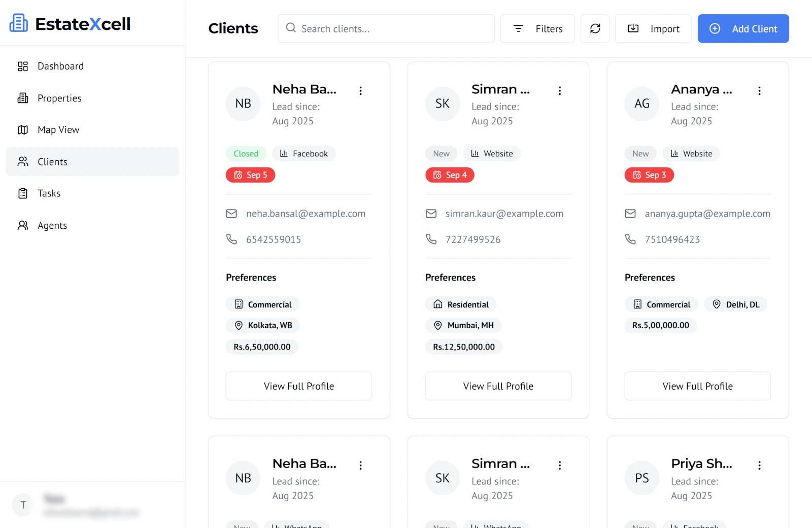Viewport: 812px width, 528px height.
Task: Click the New badge on Ananya card
Action: (x=640, y=154)
